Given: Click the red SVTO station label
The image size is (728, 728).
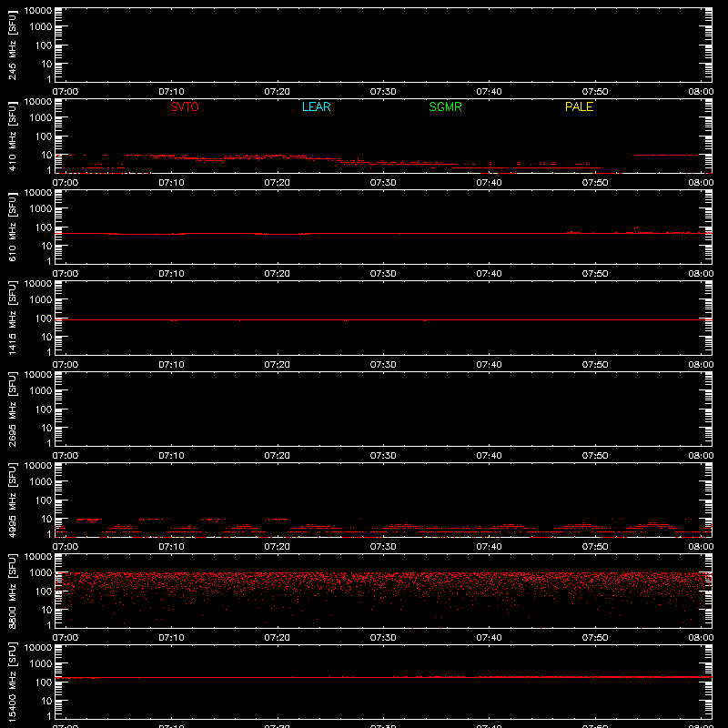Looking at the screenshot, I should pos(185,106).
